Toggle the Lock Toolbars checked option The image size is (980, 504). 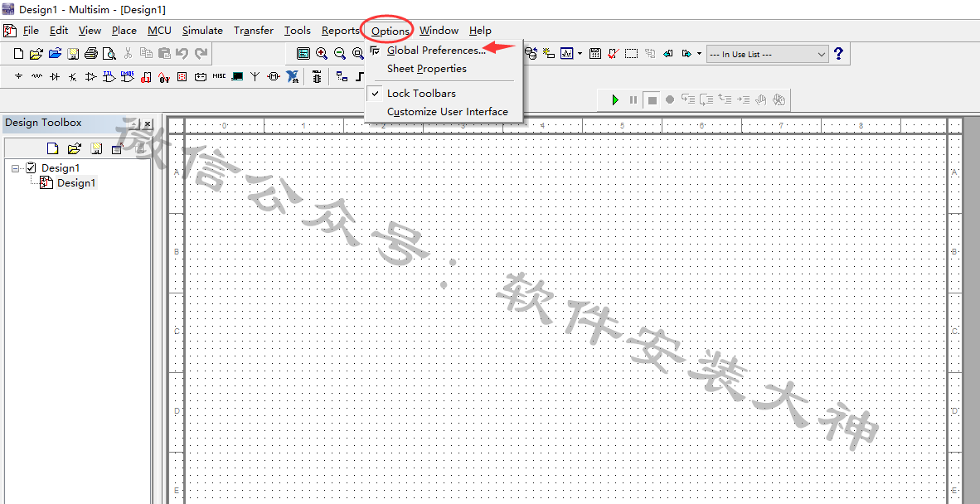click(444, 93)
